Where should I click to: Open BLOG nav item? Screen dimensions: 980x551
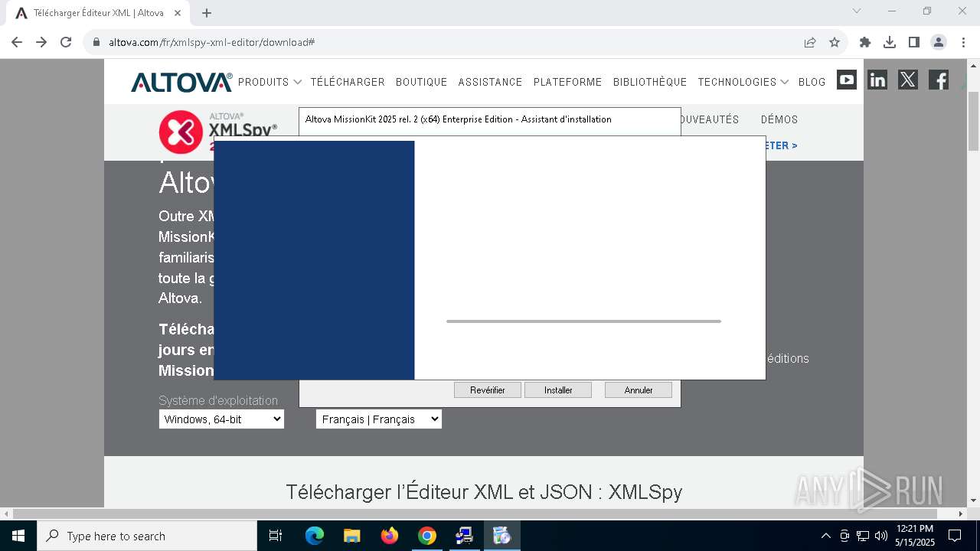812,82
